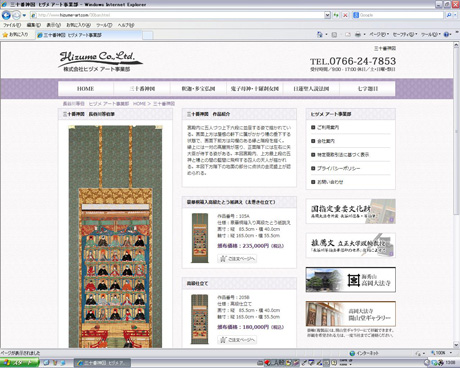Click the Refresh page icon
This screenshot has height=368, width=460.
[336, 15]
